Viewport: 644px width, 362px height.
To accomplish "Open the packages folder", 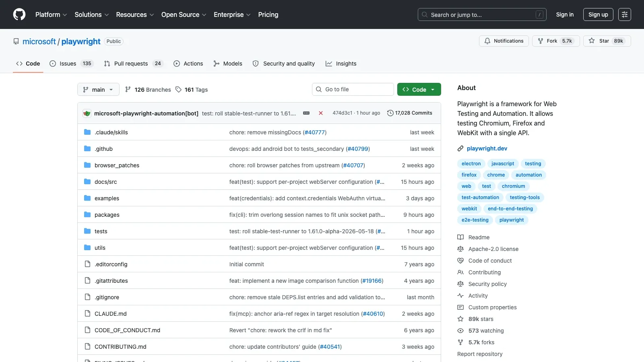I will 107,215.
